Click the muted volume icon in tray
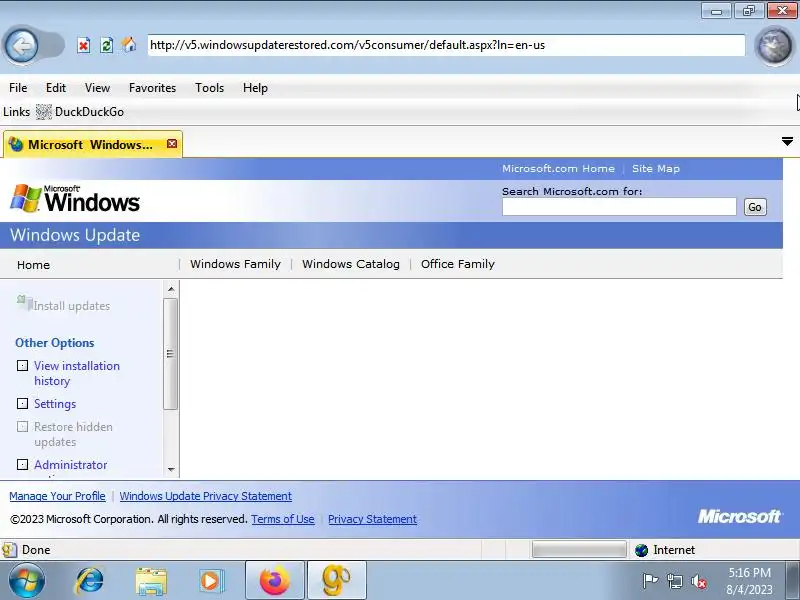 [698, 581]
